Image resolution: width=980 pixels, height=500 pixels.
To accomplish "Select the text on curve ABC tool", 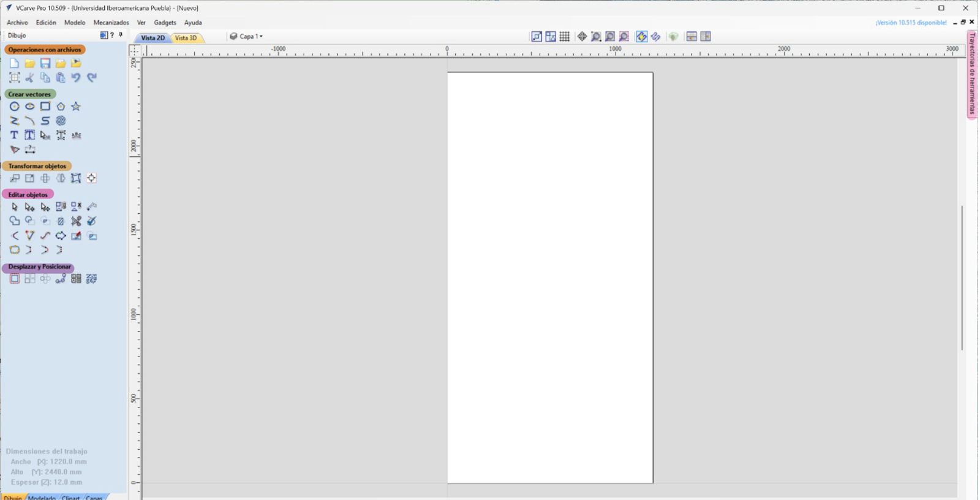I will [76, 135].
